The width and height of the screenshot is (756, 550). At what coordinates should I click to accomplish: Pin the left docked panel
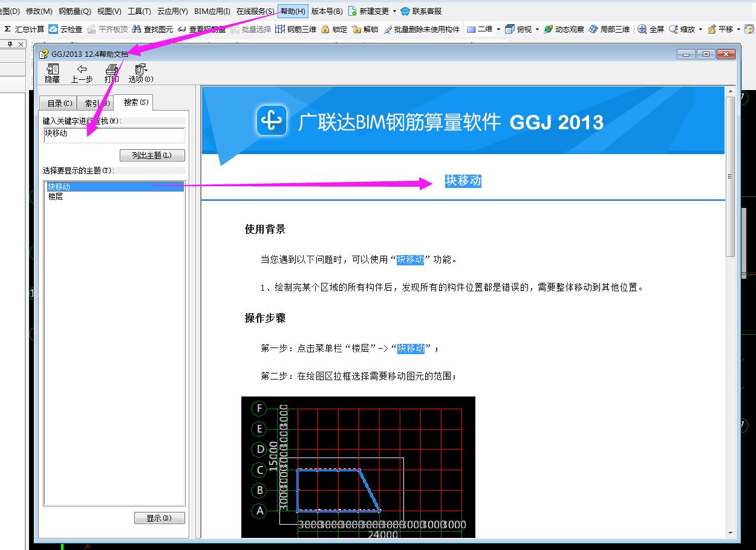pyautogui.click(x=10, y=44)
